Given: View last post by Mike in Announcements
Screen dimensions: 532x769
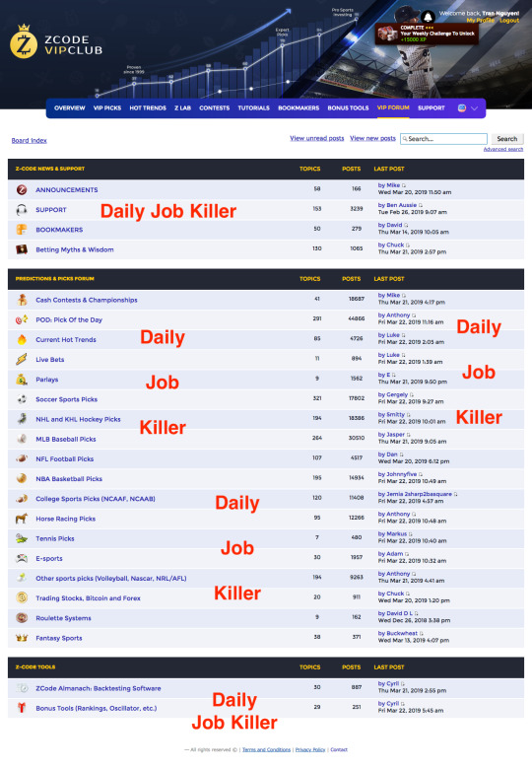Looking at the screenshot, I should 404,185.
